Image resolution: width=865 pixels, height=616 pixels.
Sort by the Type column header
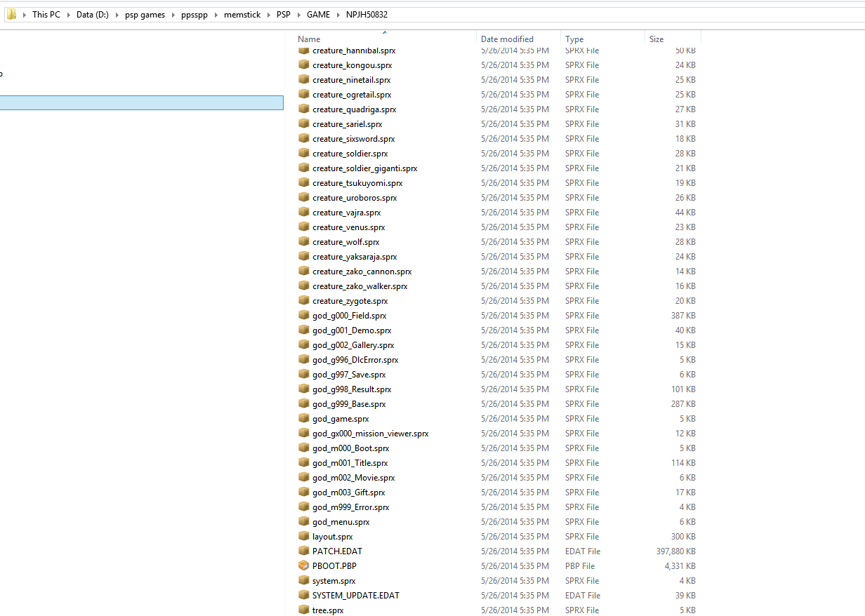pyautogui.click(x=574, y=39)
